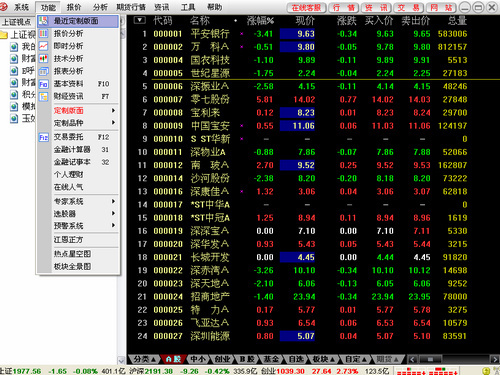
Task: Open the 板块 tab dropdown
Action: 324,359
